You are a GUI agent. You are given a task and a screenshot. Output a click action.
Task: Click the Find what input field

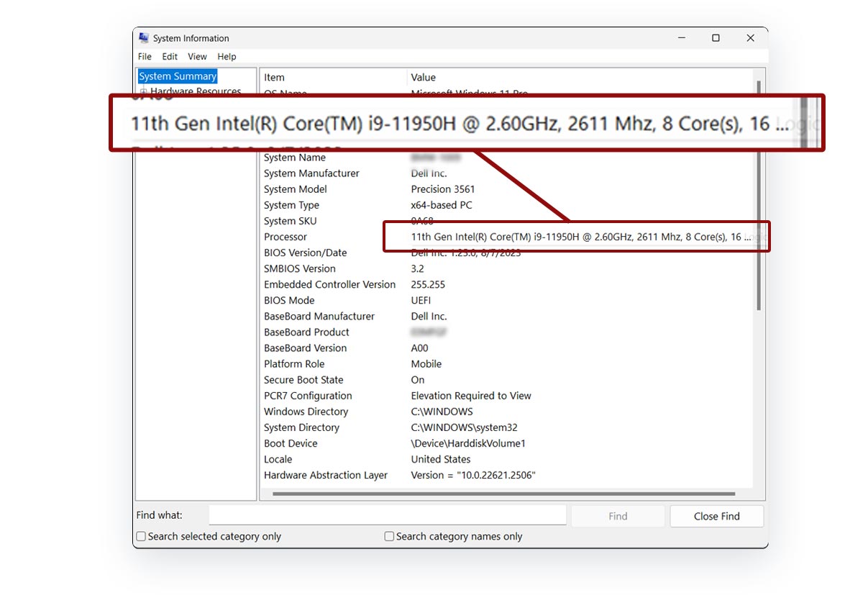[388, 515]
